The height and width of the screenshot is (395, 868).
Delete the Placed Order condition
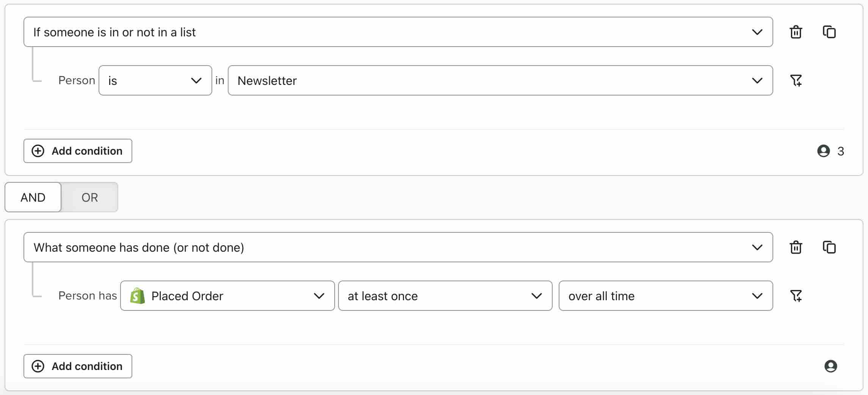[x=796, y=247]
